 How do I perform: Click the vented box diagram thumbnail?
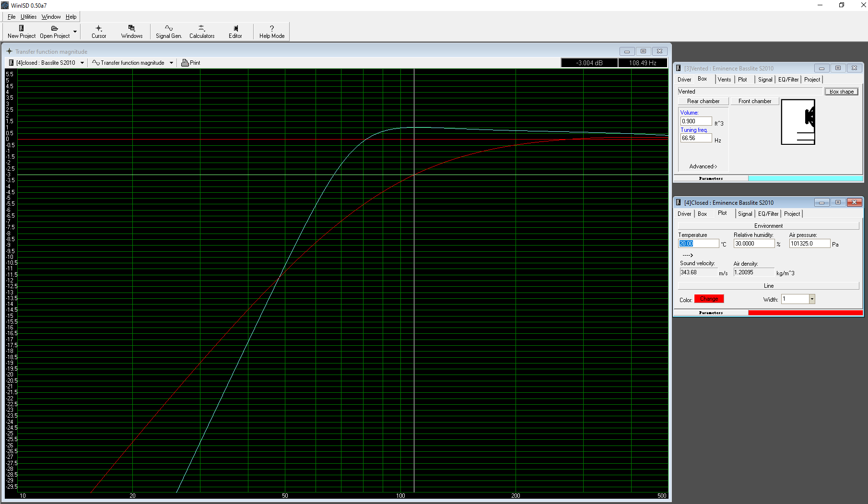pos(798,122)
